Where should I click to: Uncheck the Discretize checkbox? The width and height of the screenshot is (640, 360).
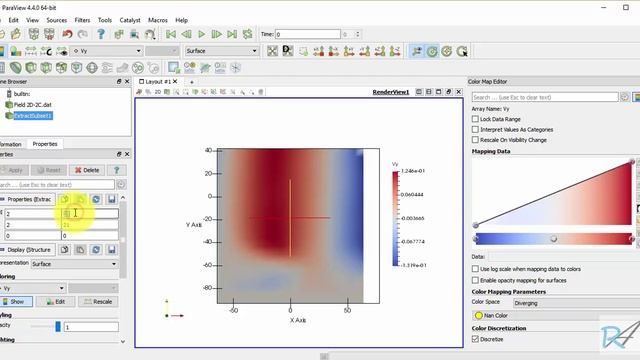[475, 339]
